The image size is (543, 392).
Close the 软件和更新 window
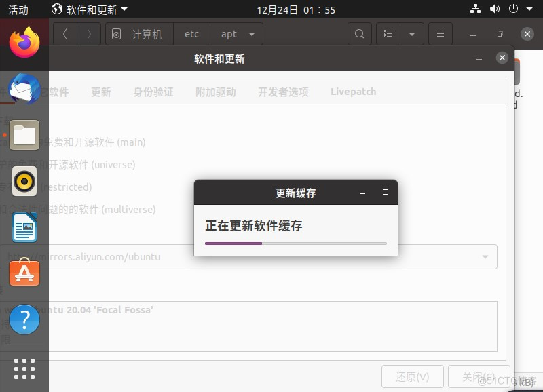pyautogui.click(x=502, y=58)
